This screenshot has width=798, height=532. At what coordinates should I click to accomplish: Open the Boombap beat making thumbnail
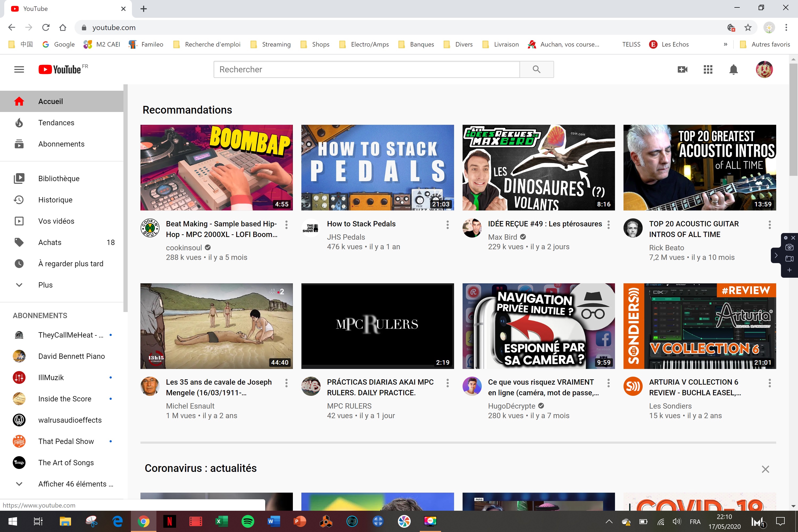click(x=217, y=168)
